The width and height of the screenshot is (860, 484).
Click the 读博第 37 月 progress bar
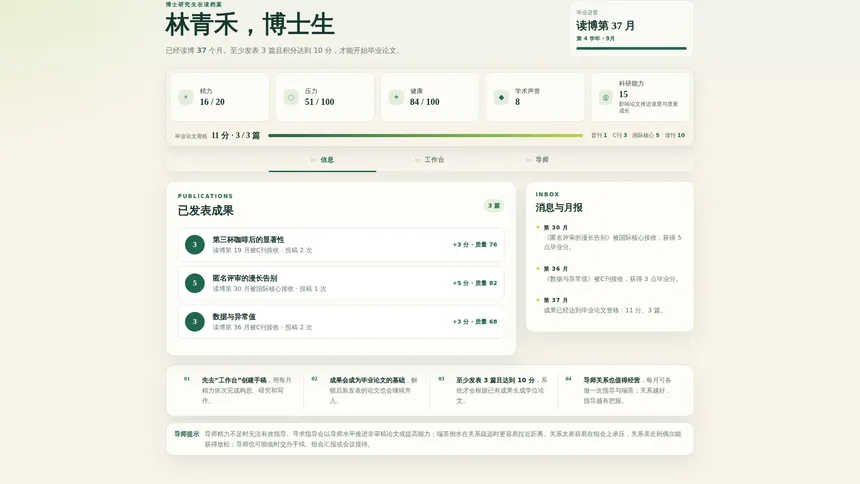[631, 48]
